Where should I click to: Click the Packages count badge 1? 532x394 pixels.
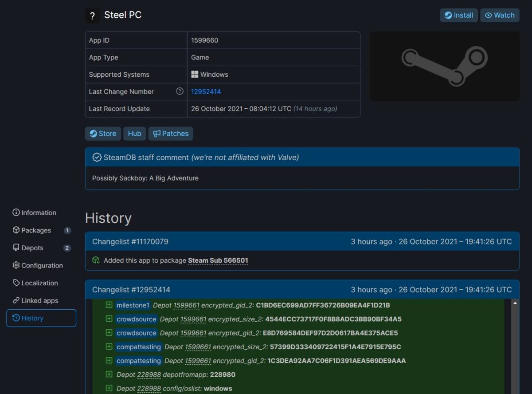pos(67,230)
